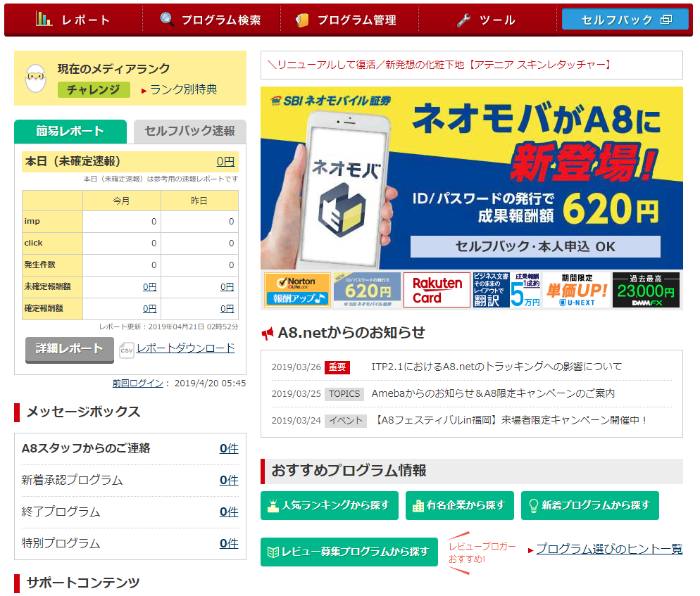Open the Amebaからのお知らせ notice
700x596 pixels.
493,393
